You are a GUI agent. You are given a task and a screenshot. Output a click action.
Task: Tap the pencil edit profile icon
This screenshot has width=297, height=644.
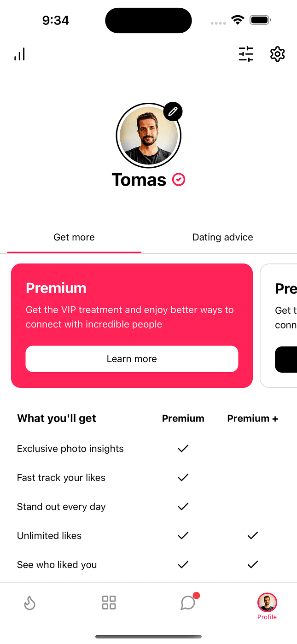point(173,111)
